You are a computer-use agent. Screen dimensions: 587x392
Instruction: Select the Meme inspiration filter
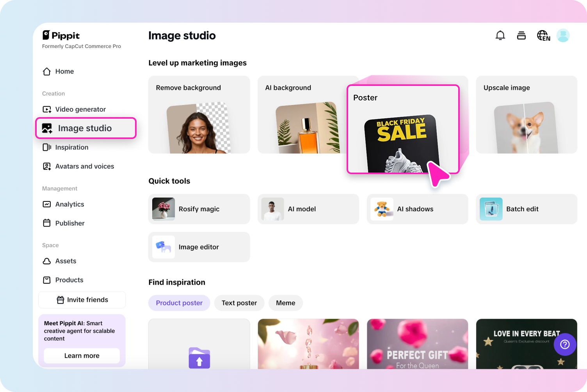(x=285, y=303)
